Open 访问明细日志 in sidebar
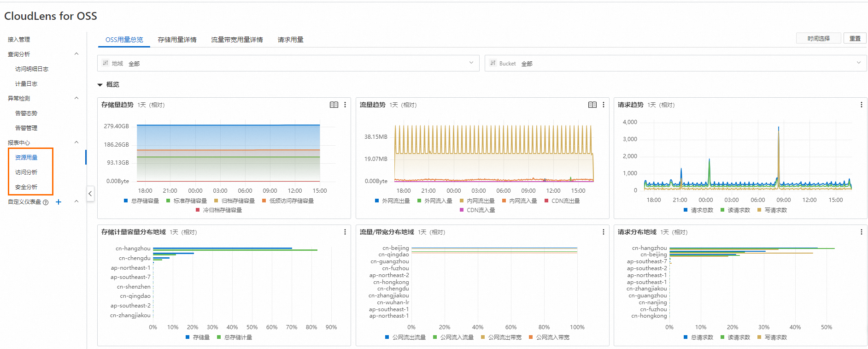The height and width of the screenshot is (349, 868). [32, 69]
